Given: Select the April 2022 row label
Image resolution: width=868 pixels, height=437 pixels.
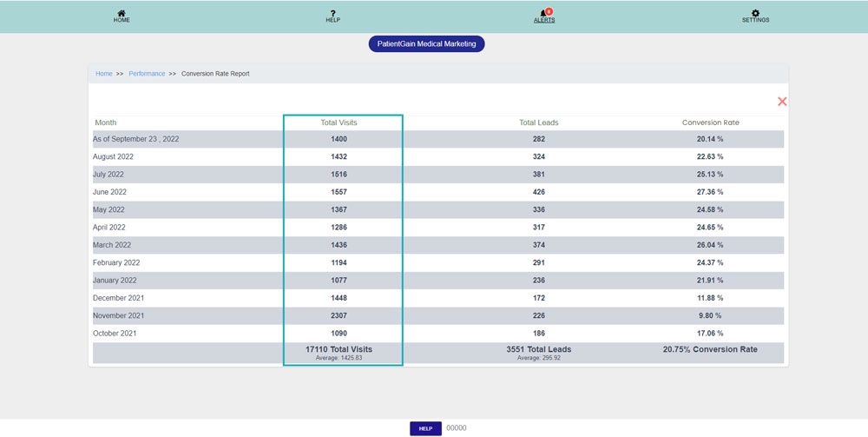Looking at the screenshot, I should point(109,228).
